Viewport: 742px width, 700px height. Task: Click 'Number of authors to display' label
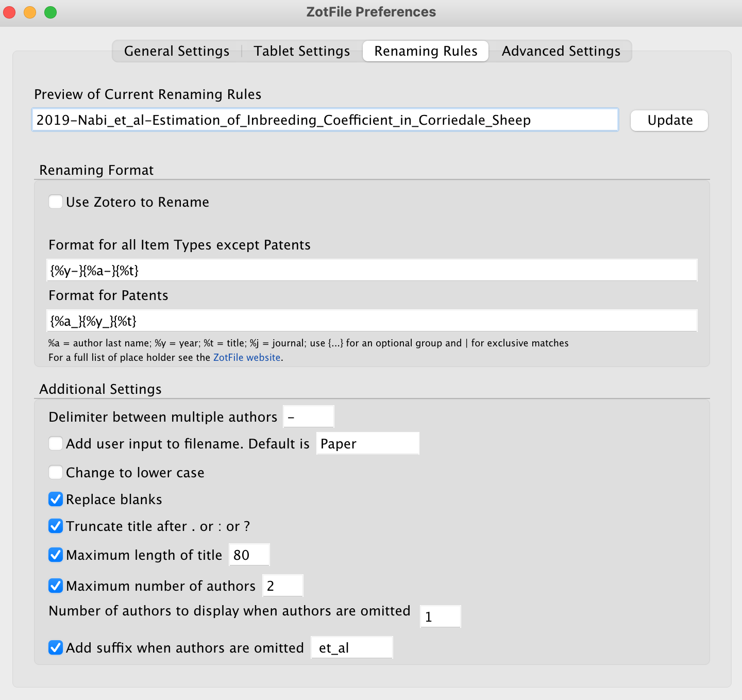pos(229,611)
